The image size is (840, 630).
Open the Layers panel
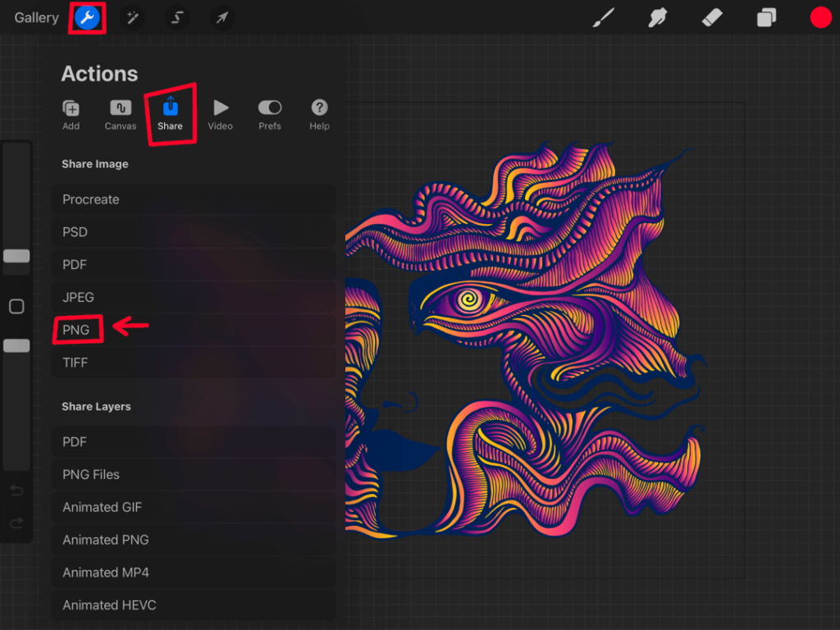click(x=765, y=17)
